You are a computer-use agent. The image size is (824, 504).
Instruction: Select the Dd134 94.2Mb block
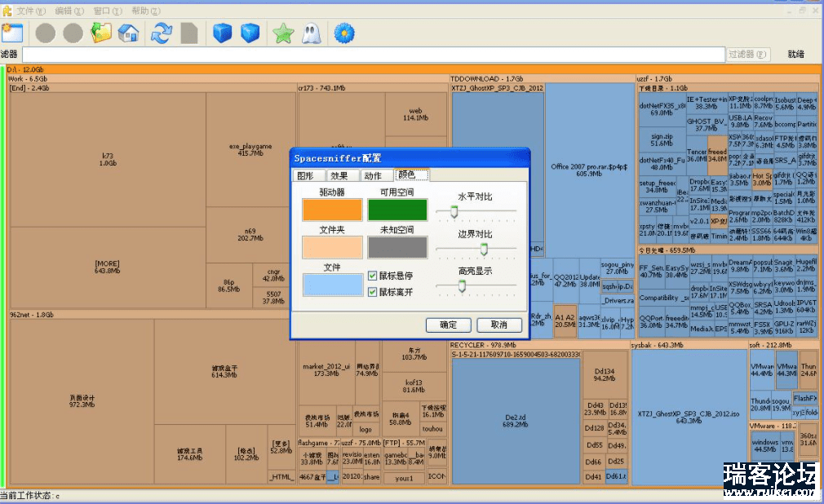point(605,374)
